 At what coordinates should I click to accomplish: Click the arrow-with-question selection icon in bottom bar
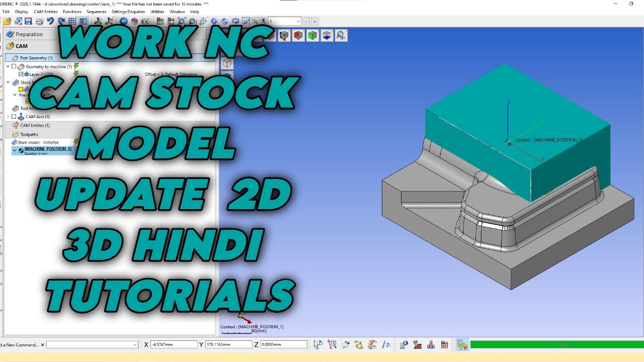pyautogui.click(x=318, y=344)
